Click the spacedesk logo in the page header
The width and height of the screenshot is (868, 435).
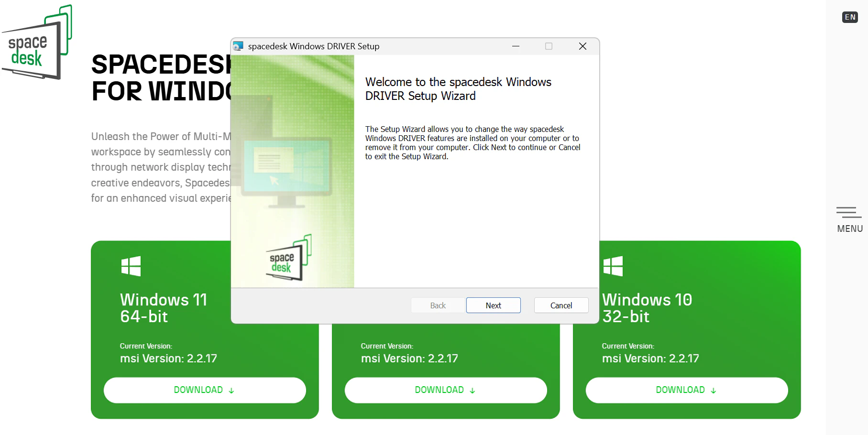point(37,42)
